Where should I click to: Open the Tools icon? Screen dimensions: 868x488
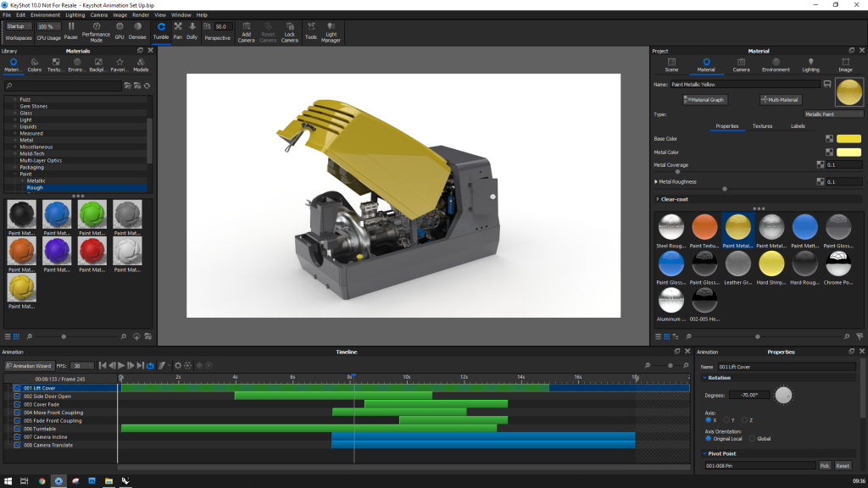[311, 31]
